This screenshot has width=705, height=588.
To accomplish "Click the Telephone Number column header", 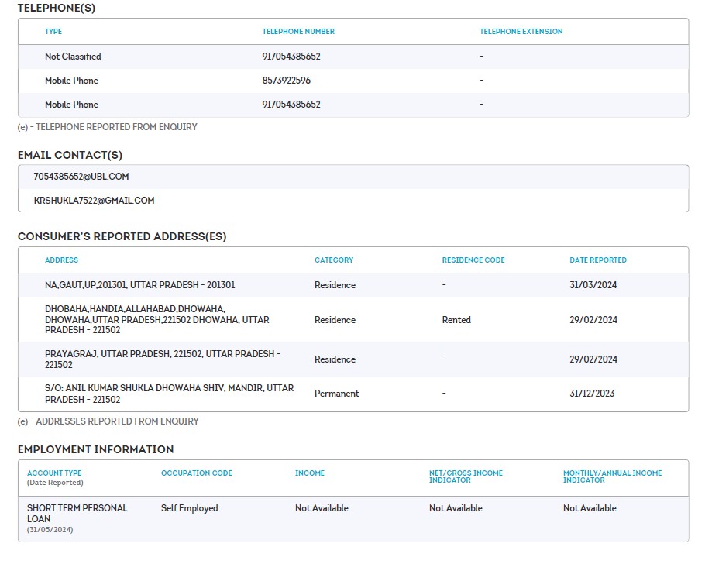I will click(298, 32).
